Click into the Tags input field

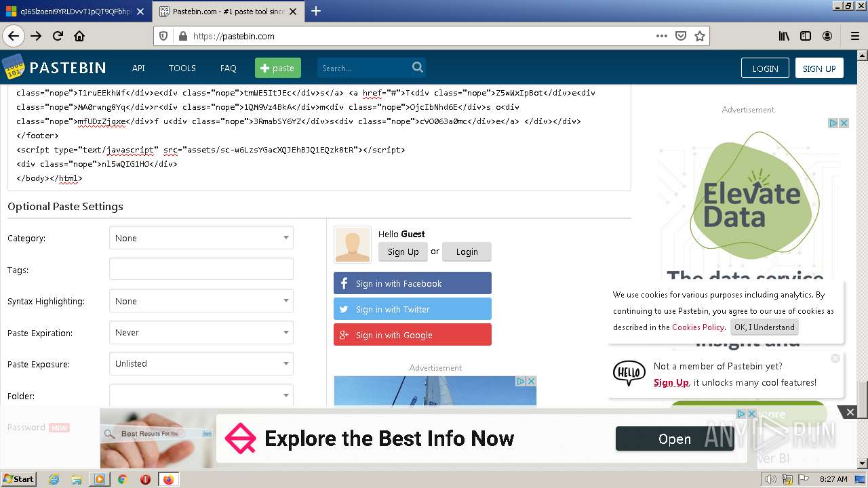tap(201, 269)
